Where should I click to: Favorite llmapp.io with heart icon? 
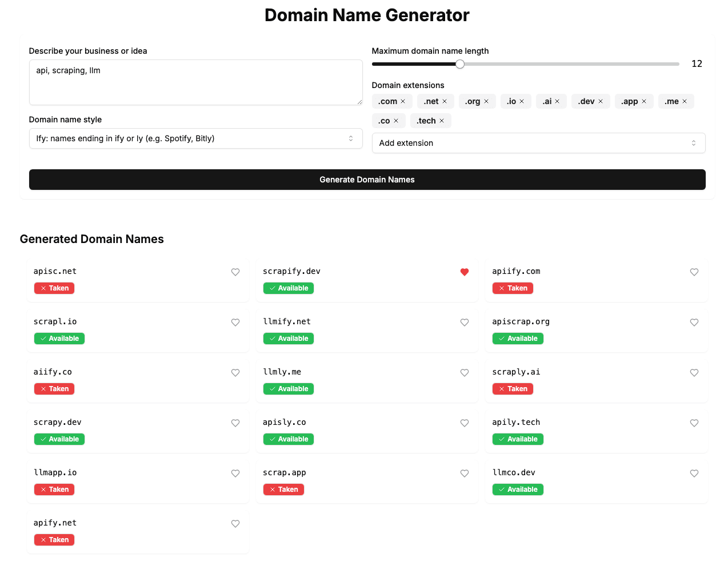tap(235, 473)
